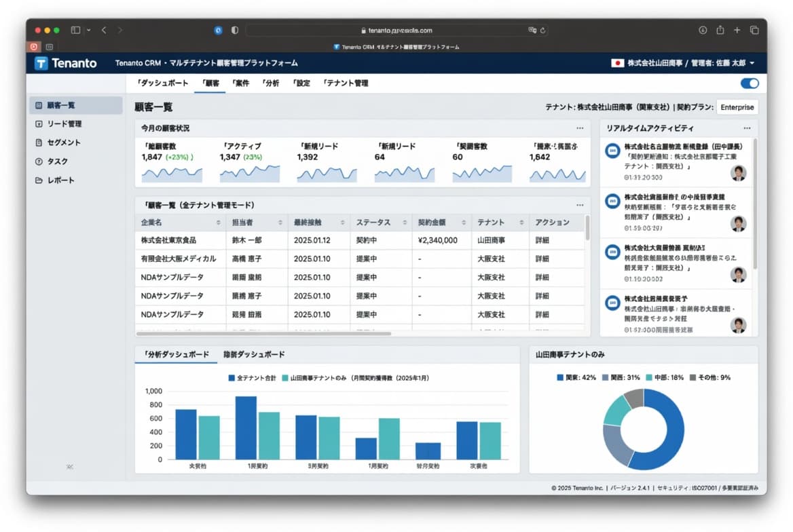Open browser sidebar dropdown chevron

[88, 31]
